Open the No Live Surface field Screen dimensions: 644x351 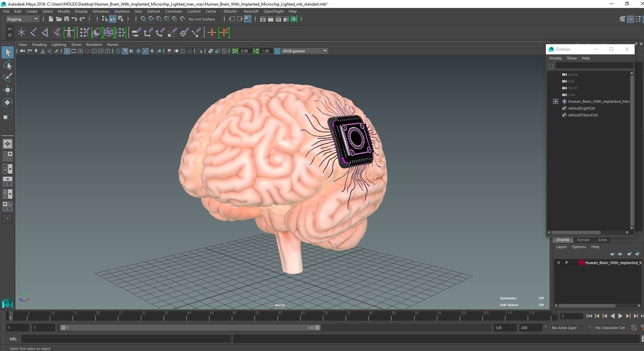click(203, 19)
